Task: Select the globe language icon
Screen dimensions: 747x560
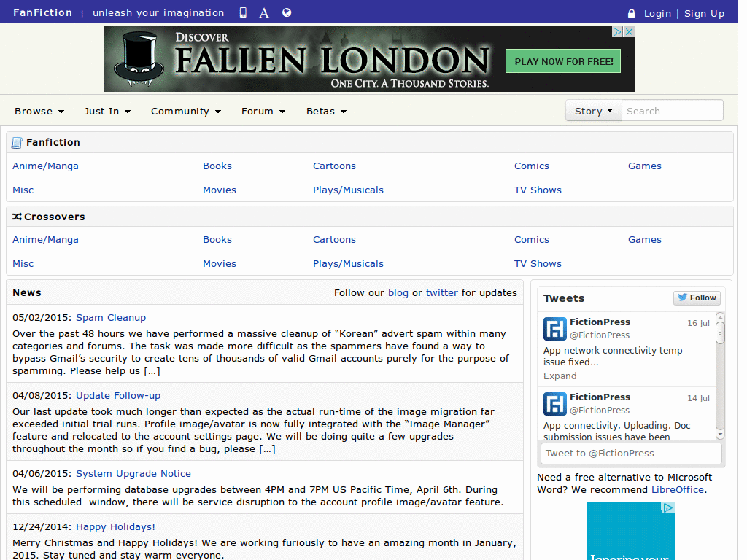Action: (x=286, y=12)
